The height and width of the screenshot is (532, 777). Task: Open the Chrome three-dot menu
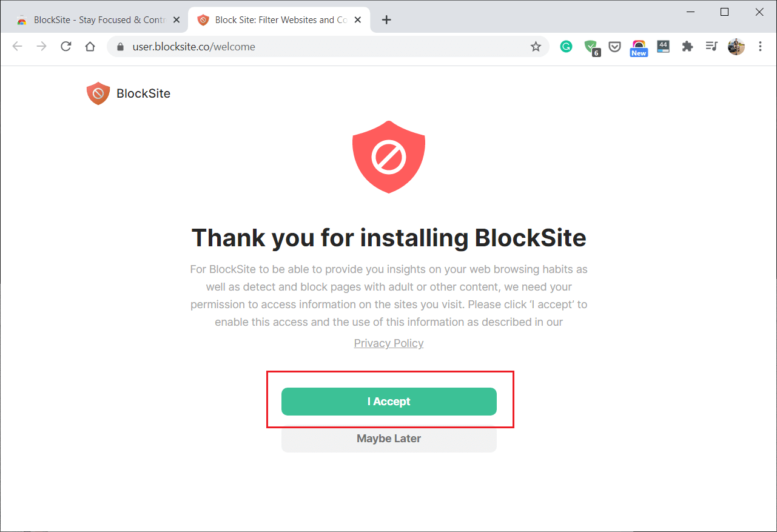[x=760, y=46]
